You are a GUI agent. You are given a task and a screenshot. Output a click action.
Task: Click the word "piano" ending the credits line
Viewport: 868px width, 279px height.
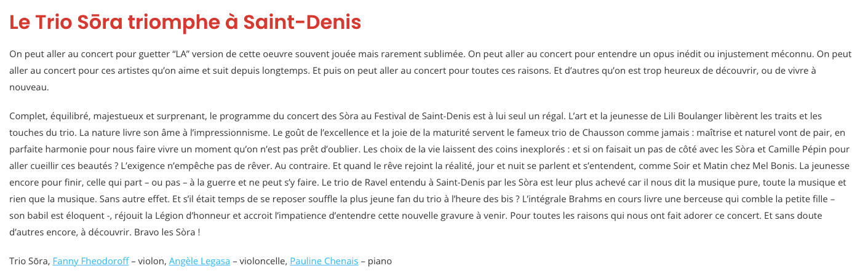pos(380,261)
